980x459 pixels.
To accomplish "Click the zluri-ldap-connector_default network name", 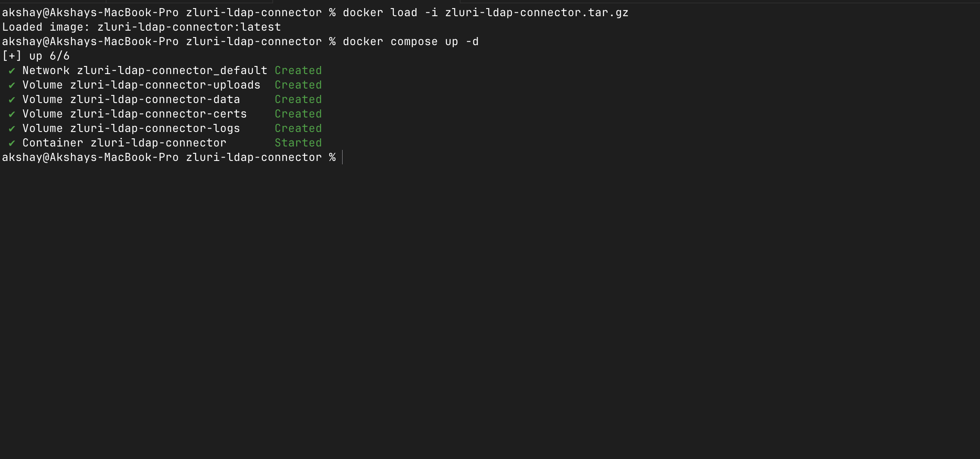I will pyautogui.click(x=172, y=70).
